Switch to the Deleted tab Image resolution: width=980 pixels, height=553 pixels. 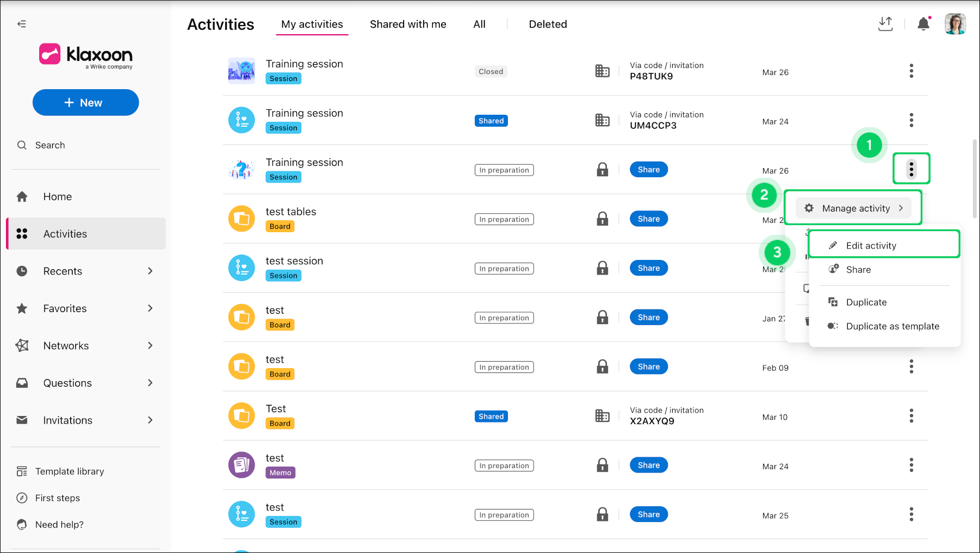pos(548,24)
